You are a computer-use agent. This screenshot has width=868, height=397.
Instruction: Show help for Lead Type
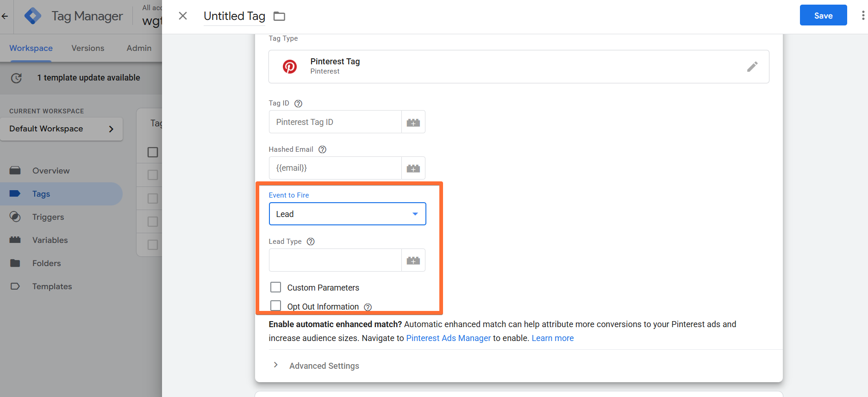(311, 242)
